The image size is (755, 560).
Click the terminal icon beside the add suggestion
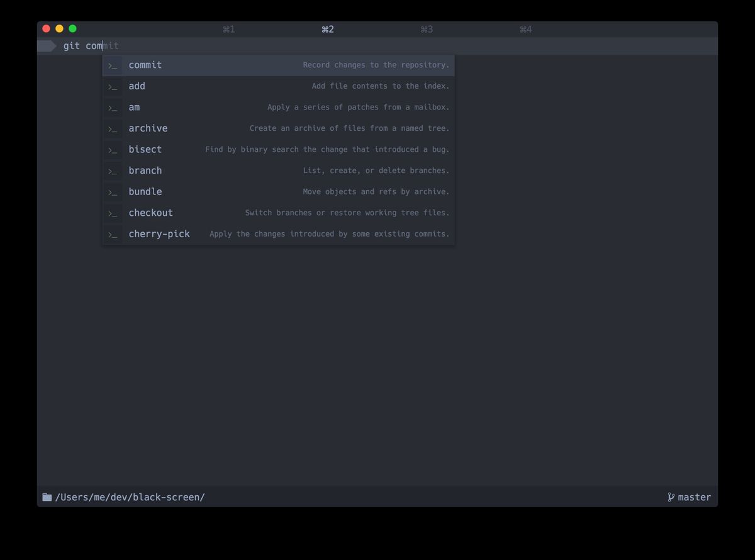point(113,86)
